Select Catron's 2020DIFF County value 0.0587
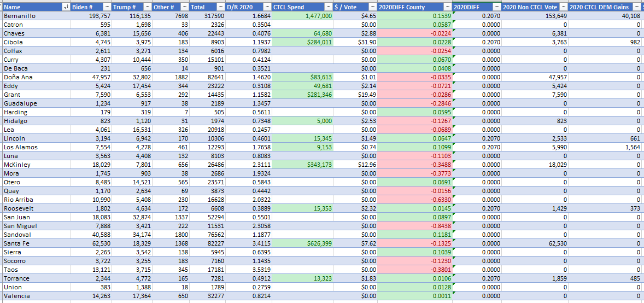Viewport: 644px width, 303px height. pos(415,25)
